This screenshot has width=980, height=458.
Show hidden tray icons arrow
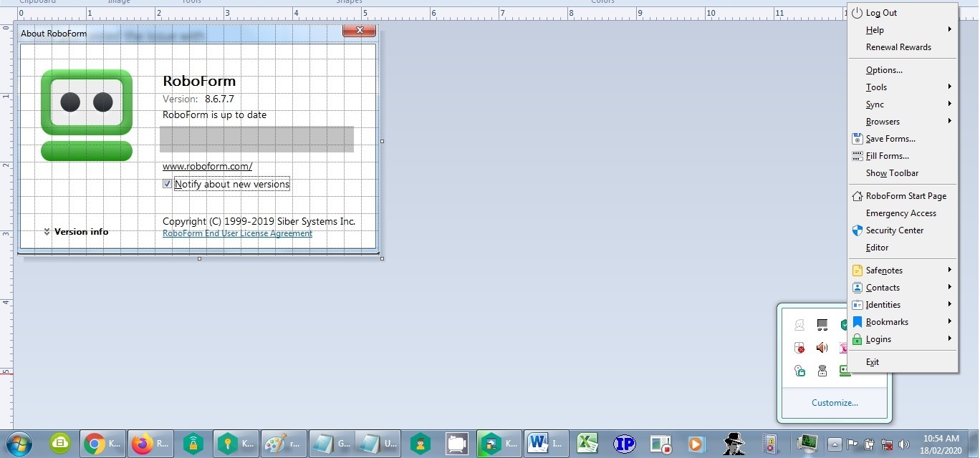coord(835,444)
